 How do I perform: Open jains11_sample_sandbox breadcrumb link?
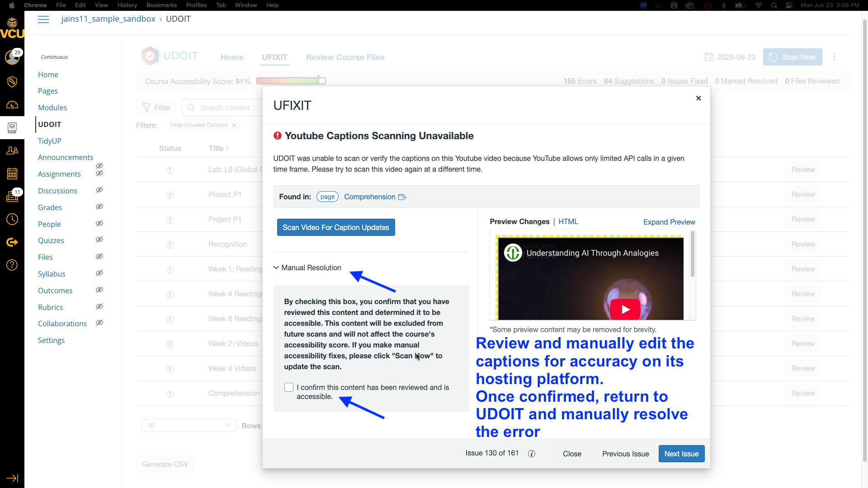pos(108,19)
